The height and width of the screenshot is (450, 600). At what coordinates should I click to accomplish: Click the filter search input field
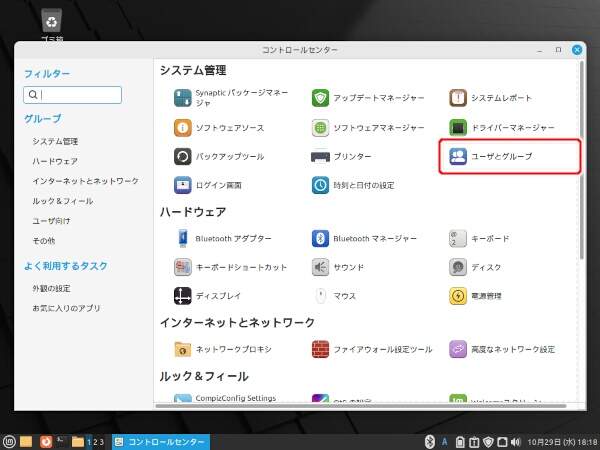point(72,95)
